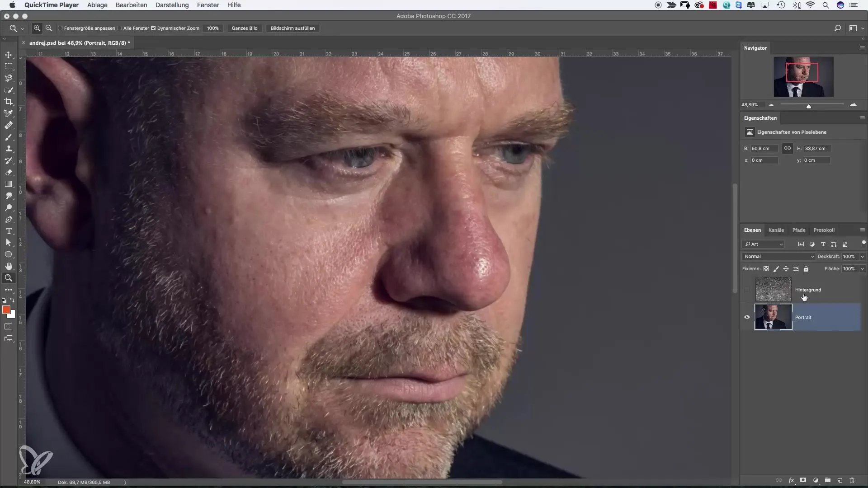
Task: Open the blend mode Normal dropdown
Action: [x=778, y=256]
